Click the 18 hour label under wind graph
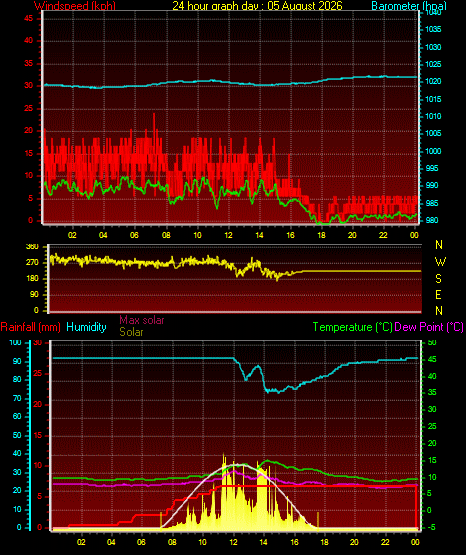 pos(321,235)
